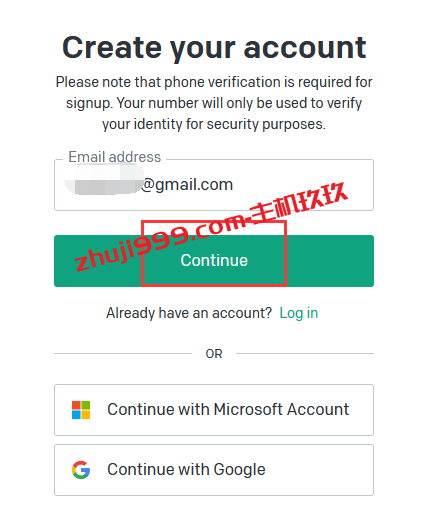Click the Google G logo icon
The width and height of the screenshot is (432, 530).
click(81, 470)
